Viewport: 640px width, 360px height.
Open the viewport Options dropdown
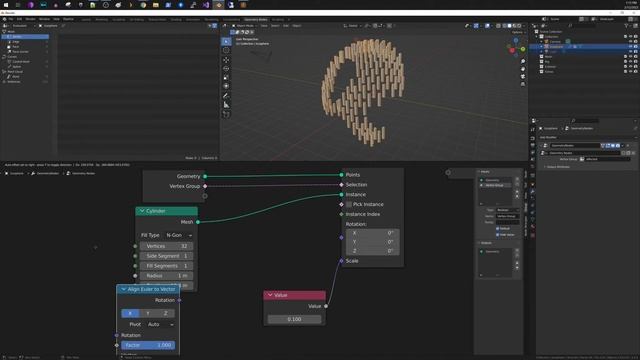click(x=518, y=32)
